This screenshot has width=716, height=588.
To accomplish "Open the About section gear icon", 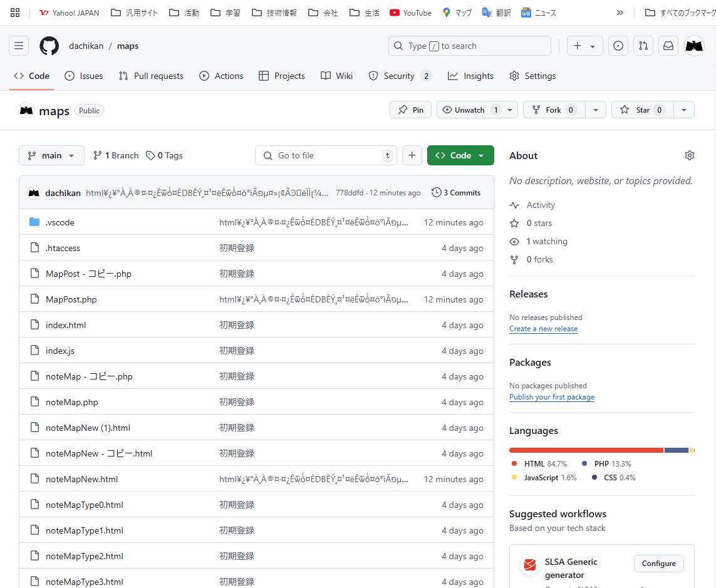I will [690, 155].
